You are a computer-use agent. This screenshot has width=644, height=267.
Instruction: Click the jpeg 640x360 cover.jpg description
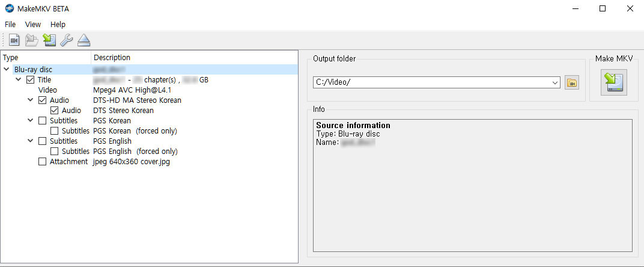[x=132, y=162]
